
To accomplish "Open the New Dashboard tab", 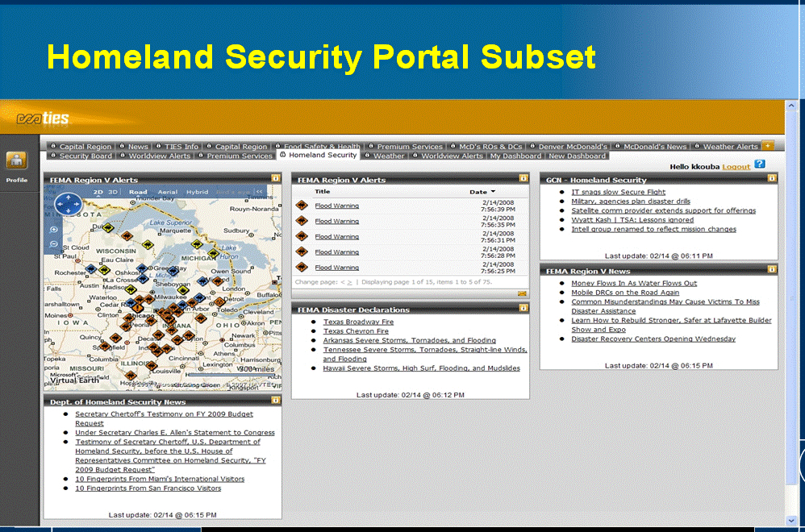I will 577,156.
